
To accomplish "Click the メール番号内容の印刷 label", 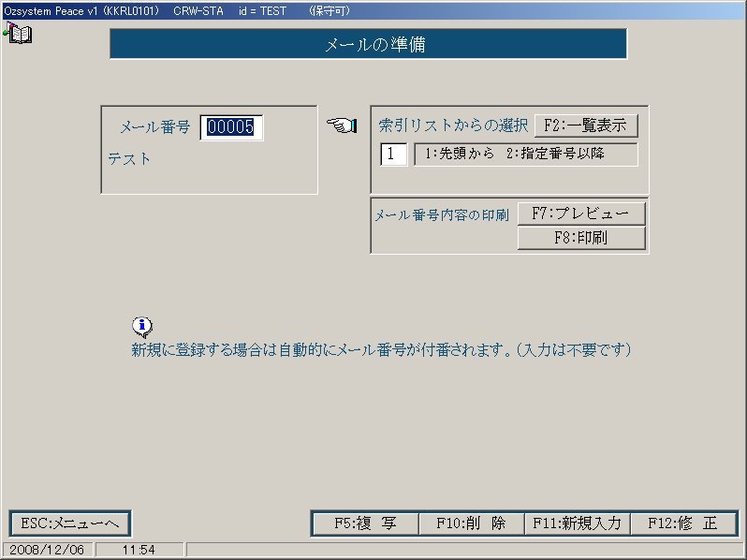I will (x=442, y=215).
